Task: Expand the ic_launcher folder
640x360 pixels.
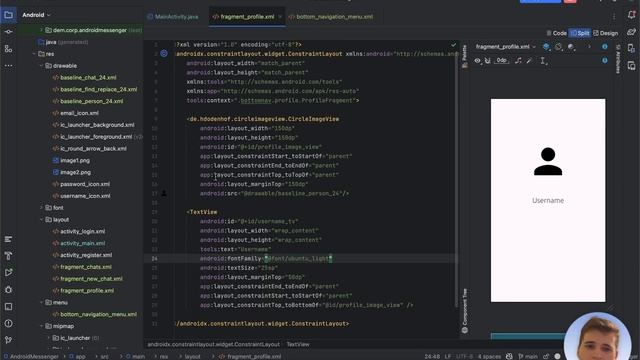Action: pyautogui.click(x=49, y=338)
